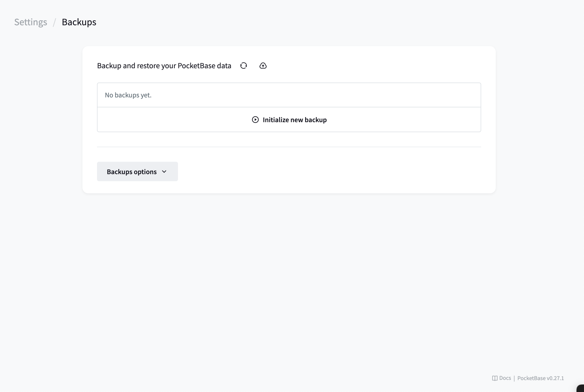
Task: Navigate back via the Settings breadcrumb
Action: [31, 22]
